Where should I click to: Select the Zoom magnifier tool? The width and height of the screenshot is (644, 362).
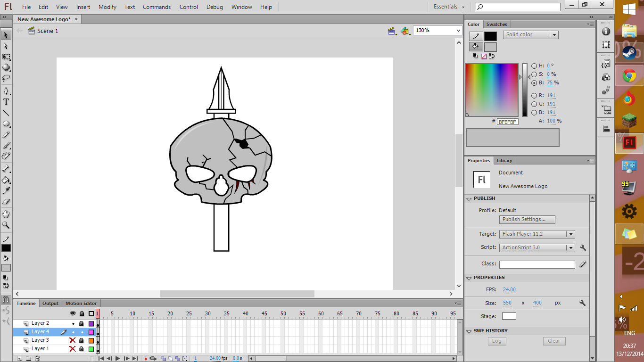point(6,225)
